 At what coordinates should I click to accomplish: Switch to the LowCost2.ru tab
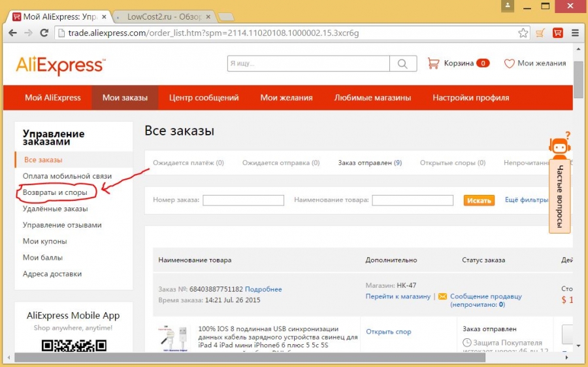164,17
